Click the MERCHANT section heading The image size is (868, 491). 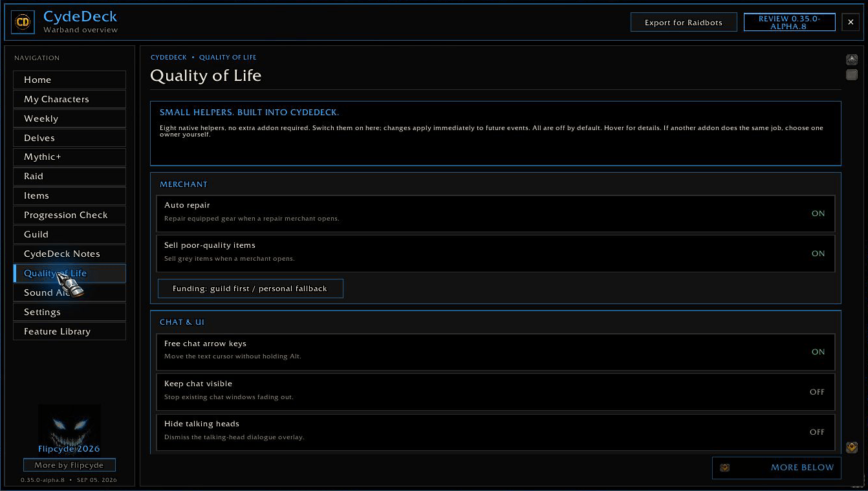tap(184, 184)
